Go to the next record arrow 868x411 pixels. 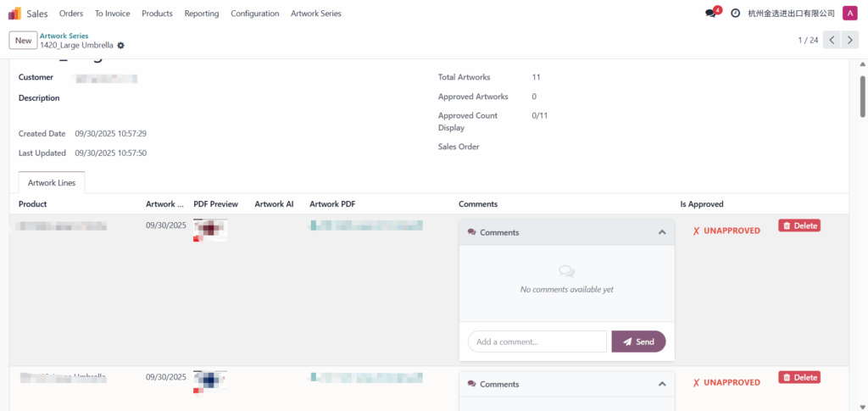pyautogui.click(x=851, y=41)
